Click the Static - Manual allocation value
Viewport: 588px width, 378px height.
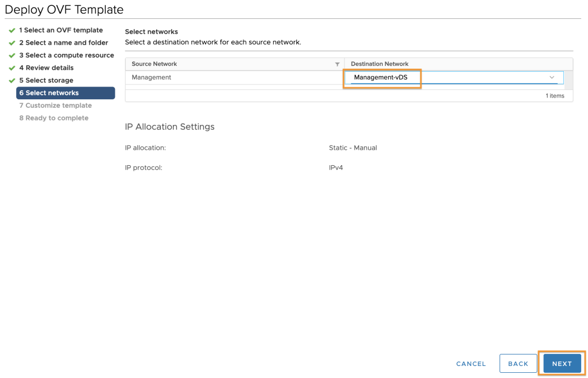353,147
